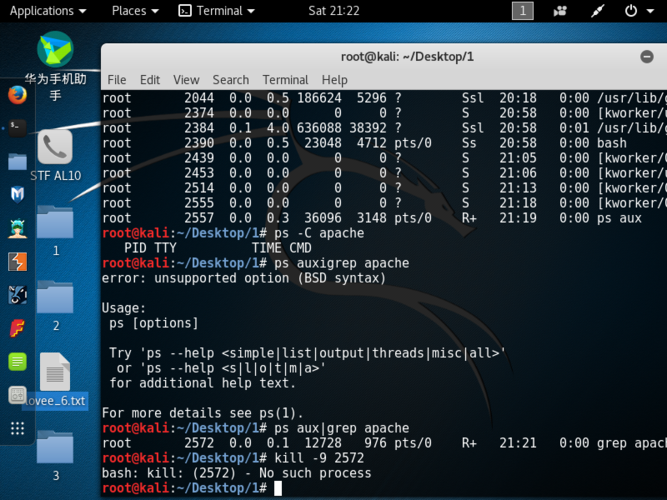The width and height of the screenshot is (667, 500).
Task: Select workspace 1 indicator
Action: coord(523,11)
